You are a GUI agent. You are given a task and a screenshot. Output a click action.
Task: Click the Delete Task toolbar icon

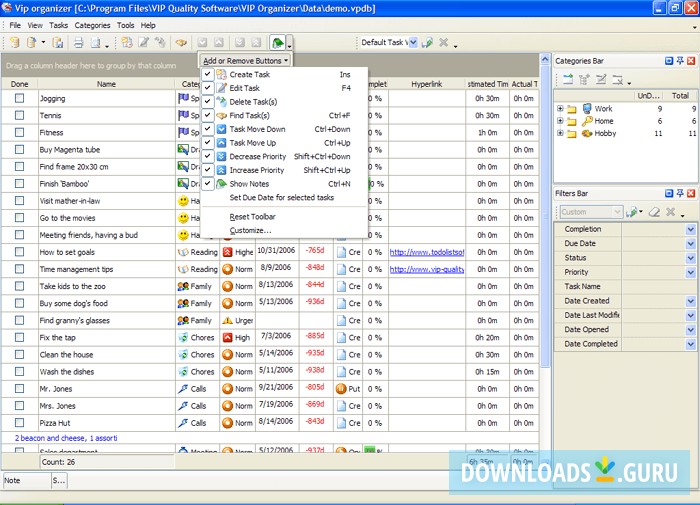160,43
